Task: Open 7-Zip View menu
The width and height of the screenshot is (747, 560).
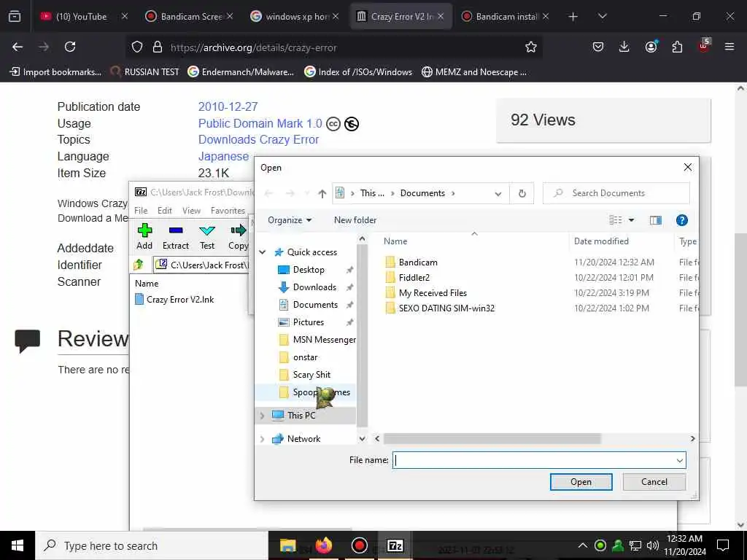Action: click(191, 211)
